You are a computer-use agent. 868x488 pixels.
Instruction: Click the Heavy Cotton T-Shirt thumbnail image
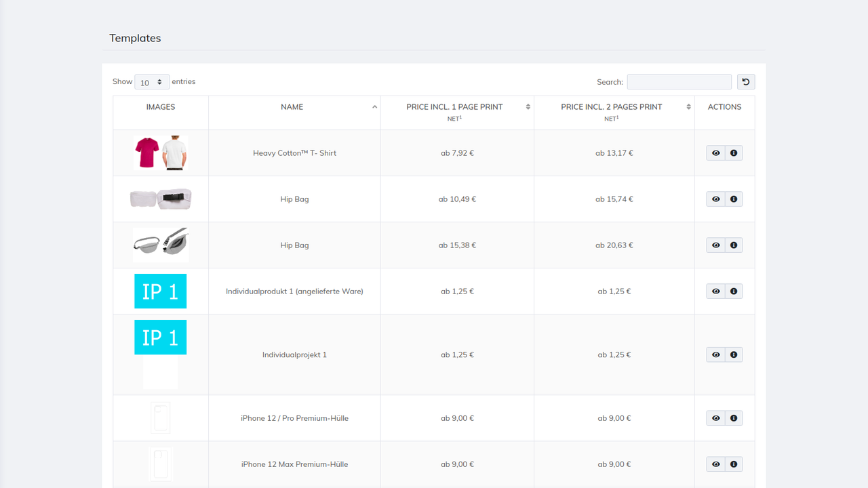pos(161,153)
